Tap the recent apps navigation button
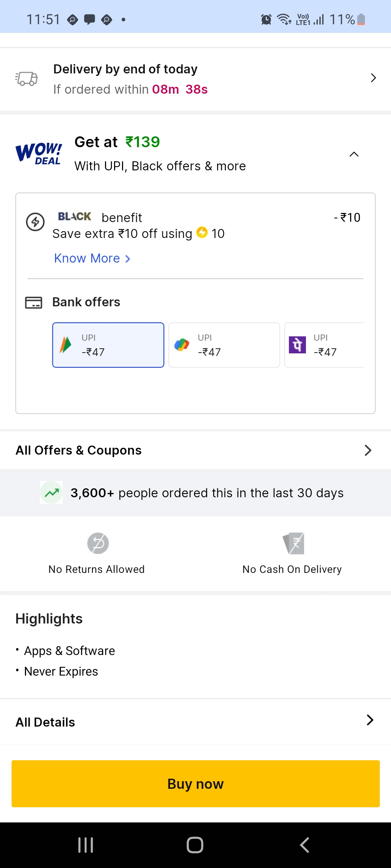 coord(85,845)
